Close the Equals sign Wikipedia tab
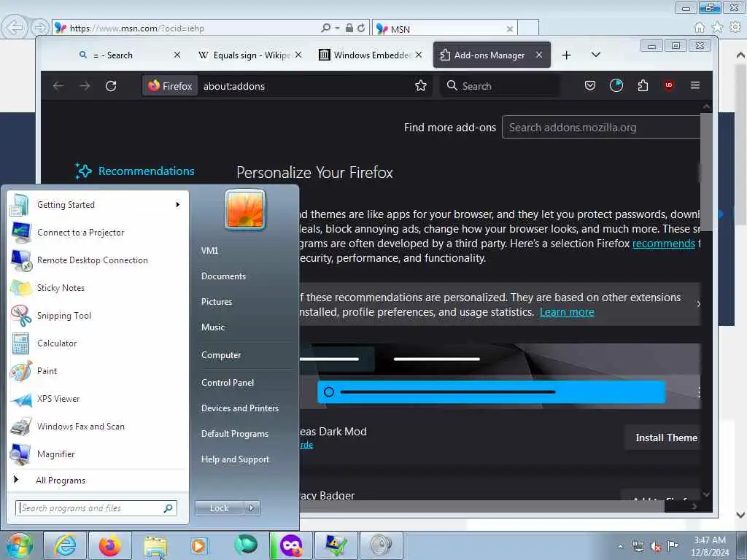This screenshot has width=747, height=560. tap(298, 55)
